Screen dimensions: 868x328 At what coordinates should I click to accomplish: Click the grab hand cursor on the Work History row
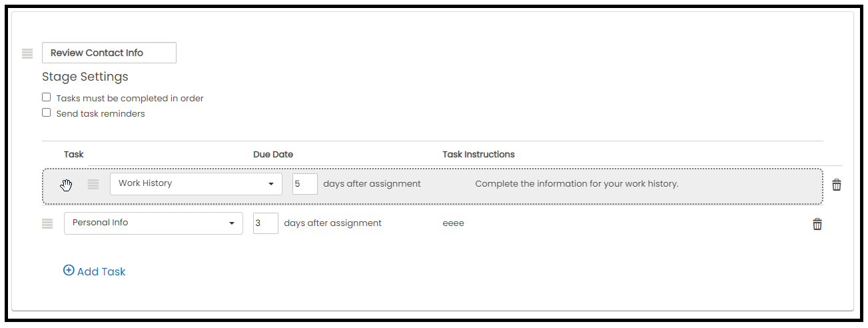pos(66,185)
